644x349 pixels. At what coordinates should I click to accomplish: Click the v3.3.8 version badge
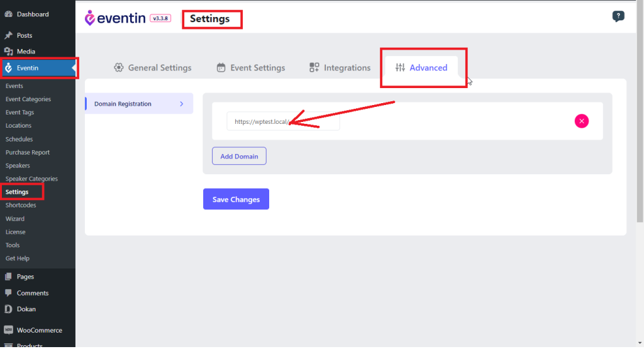(160, 18)
